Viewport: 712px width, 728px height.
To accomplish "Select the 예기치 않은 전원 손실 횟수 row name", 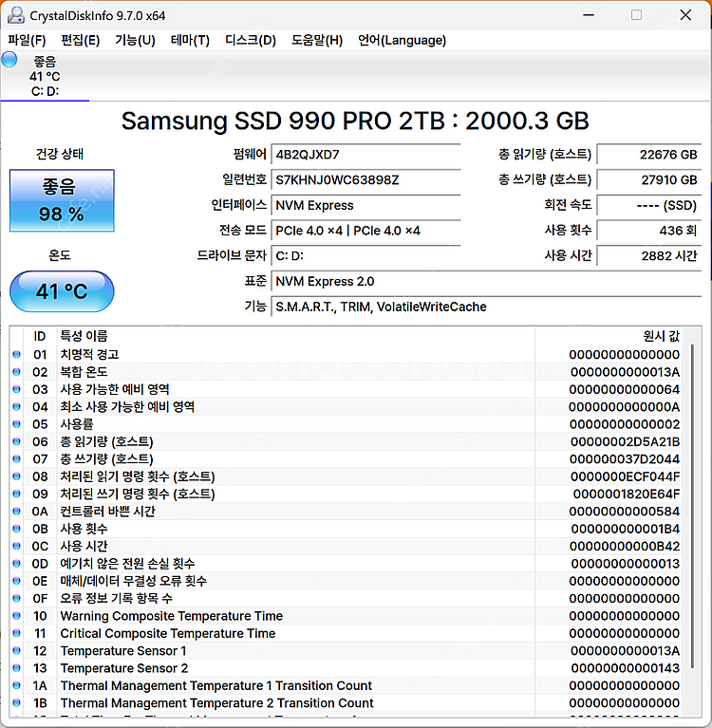I will click(x=127, y=564).
